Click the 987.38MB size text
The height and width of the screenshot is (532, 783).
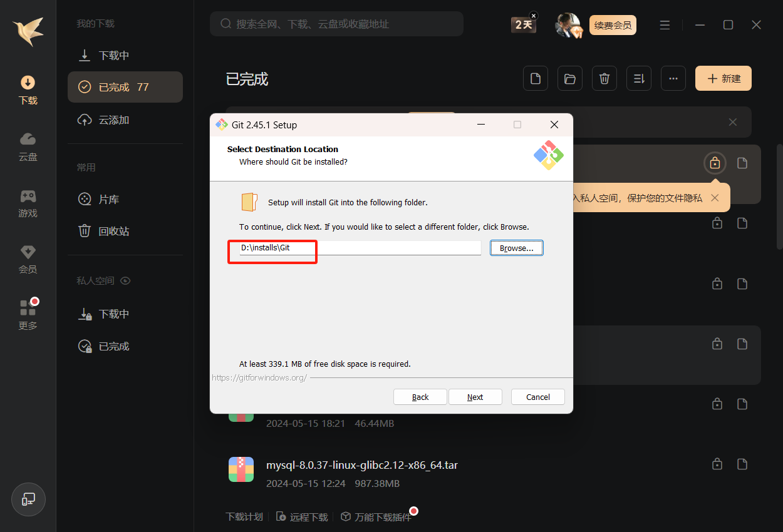pos(377,484)
